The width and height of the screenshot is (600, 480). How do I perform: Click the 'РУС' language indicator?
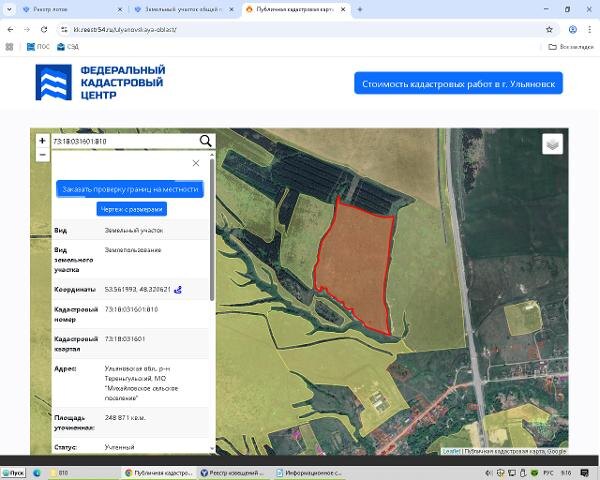548,473
